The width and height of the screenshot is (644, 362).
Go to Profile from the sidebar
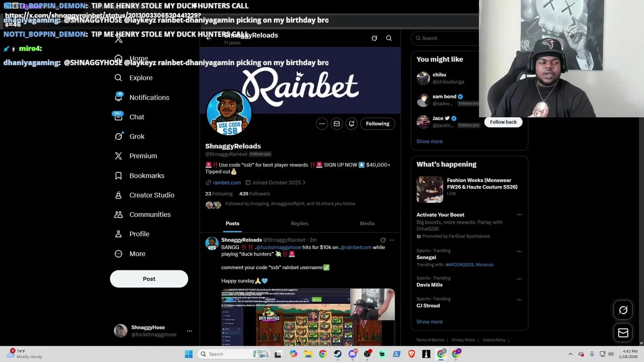(132, 234)
